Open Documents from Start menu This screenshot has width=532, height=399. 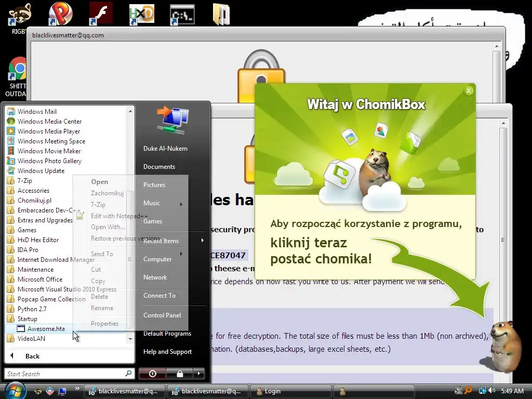coord(159,167)
